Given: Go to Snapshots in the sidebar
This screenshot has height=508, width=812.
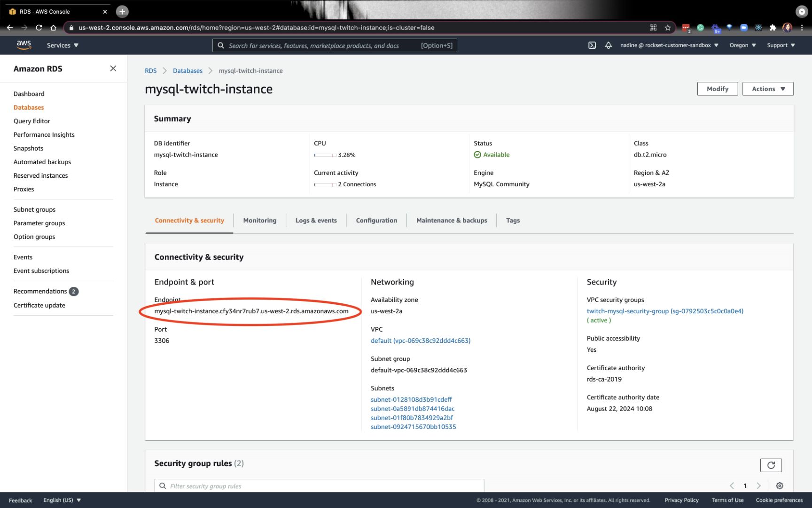Looking at the screenshot, I should (28, 149).
